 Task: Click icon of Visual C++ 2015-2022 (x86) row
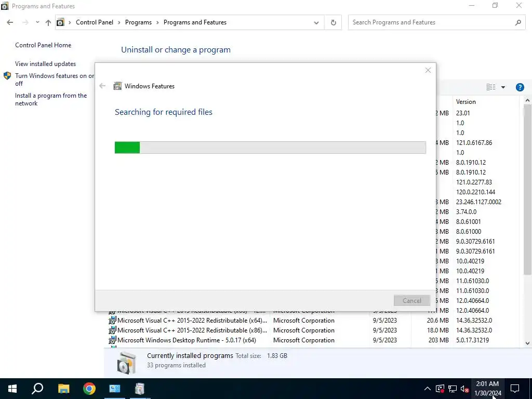(112, 330)
